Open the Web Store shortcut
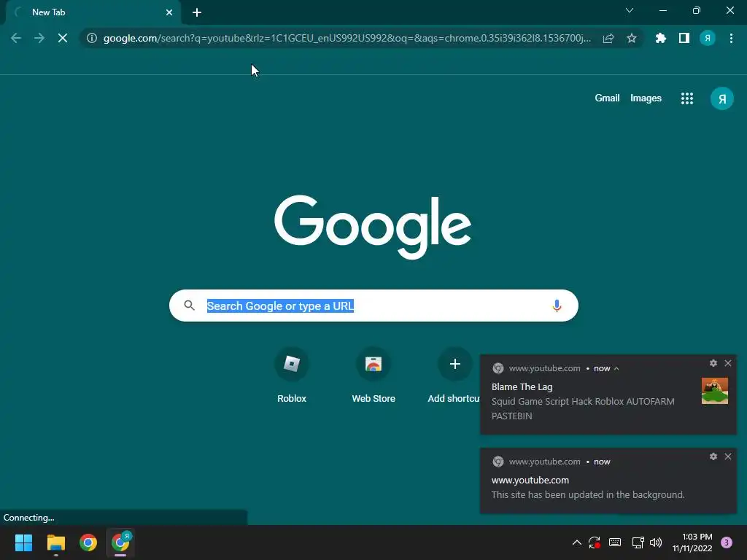 click(373, 376)
